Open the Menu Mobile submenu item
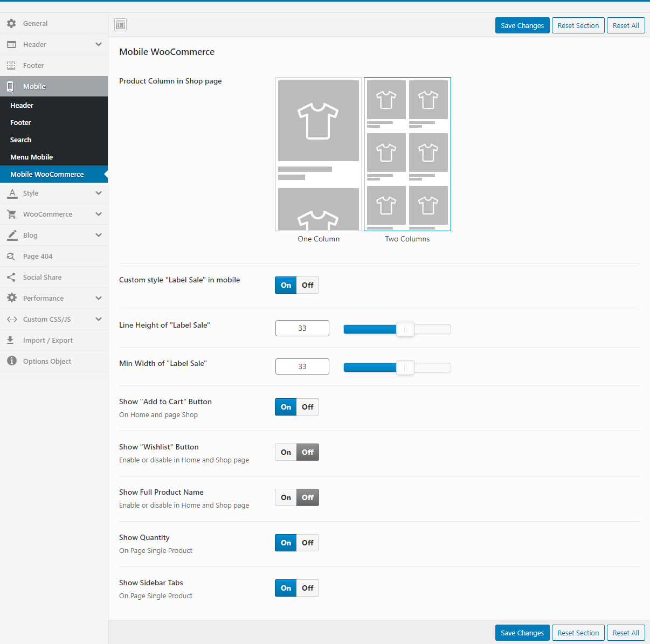 pyautogui.click(x=54, y=157)
